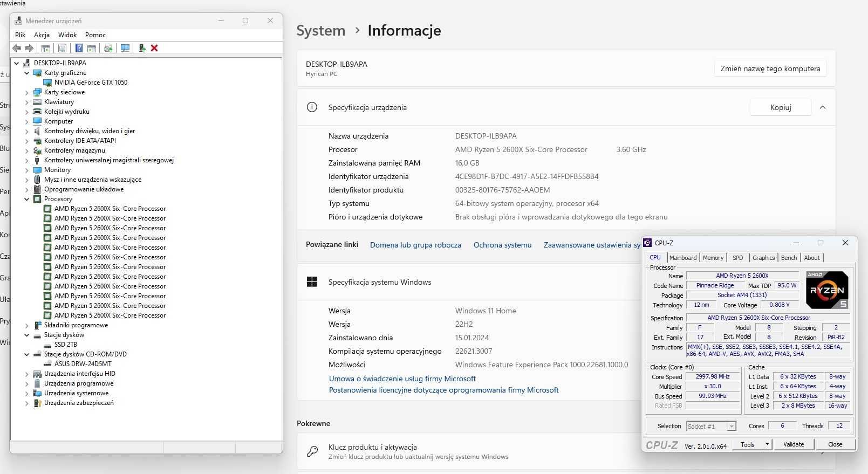Image resolution: width=868 pixels, height=474 pixels.
Task: Expand the Urządzenia systemowe node
Action: coord(26,393)
